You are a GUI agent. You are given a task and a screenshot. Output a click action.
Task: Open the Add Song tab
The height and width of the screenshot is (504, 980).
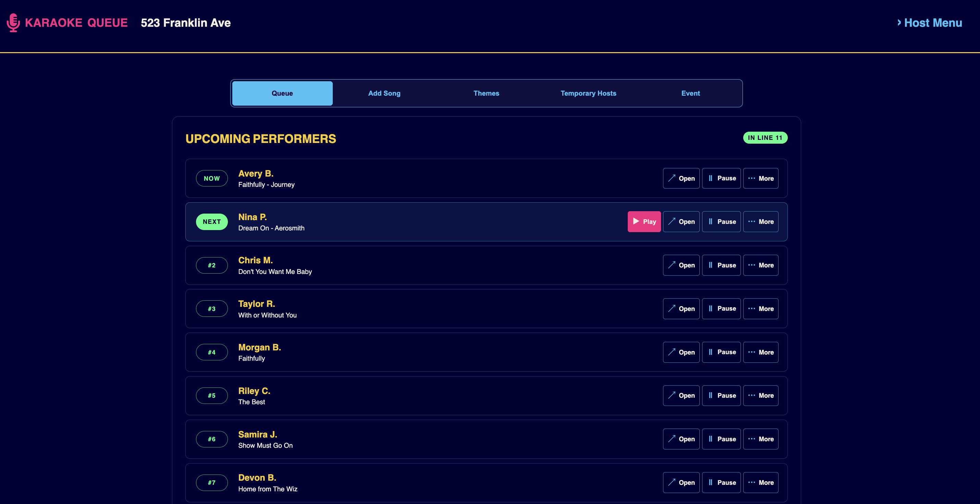[x=384, y=93]
